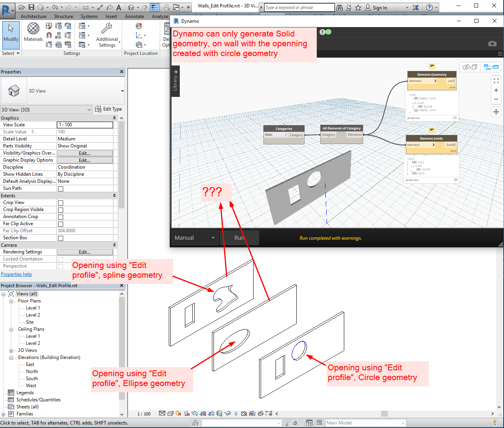Zoom out with the Dynamo minus button
The height and width of the screenshot is (428, 504).
(496, 99)
